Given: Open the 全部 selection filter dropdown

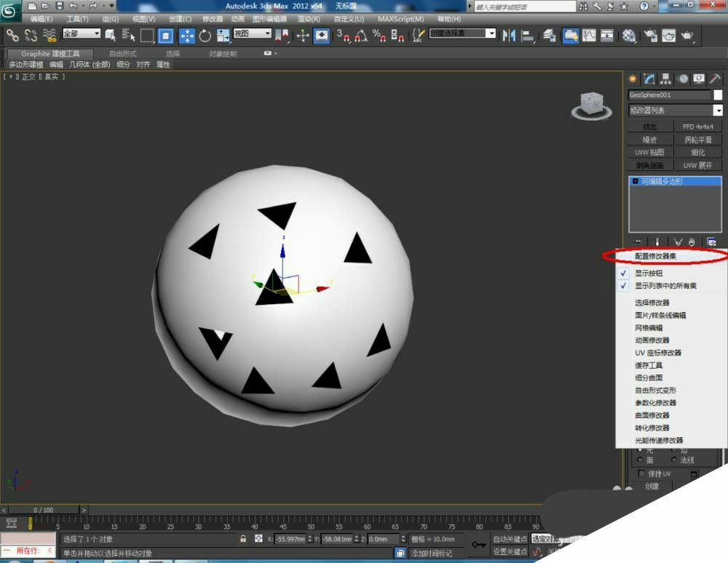Looking at the screenshot, I should [x=82, y=34].
